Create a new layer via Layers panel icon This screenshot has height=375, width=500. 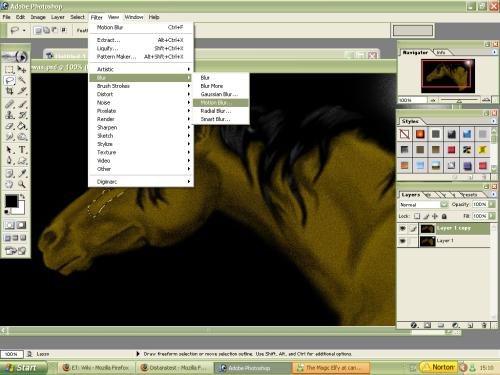(470, 325)
